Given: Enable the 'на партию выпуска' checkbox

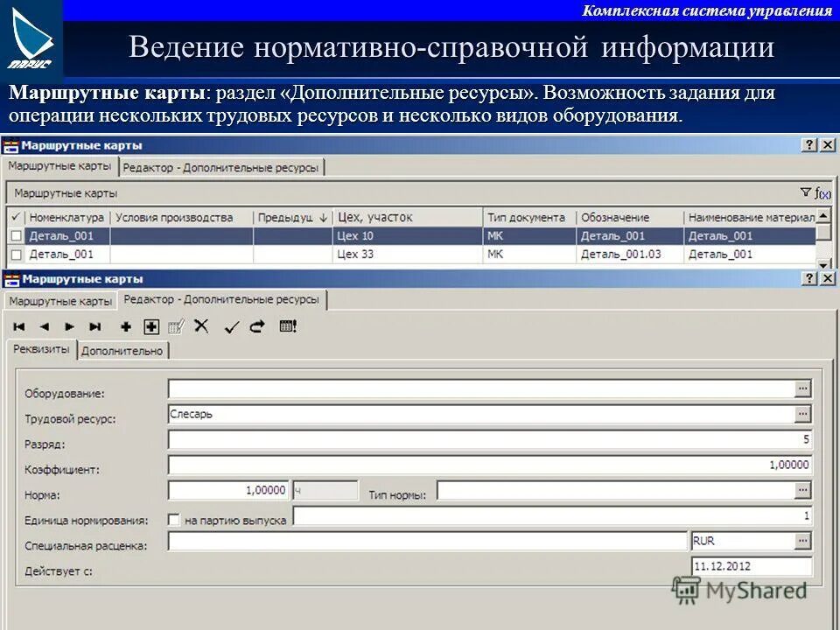Looking at the screenshot, I should (x=173, y=517).
